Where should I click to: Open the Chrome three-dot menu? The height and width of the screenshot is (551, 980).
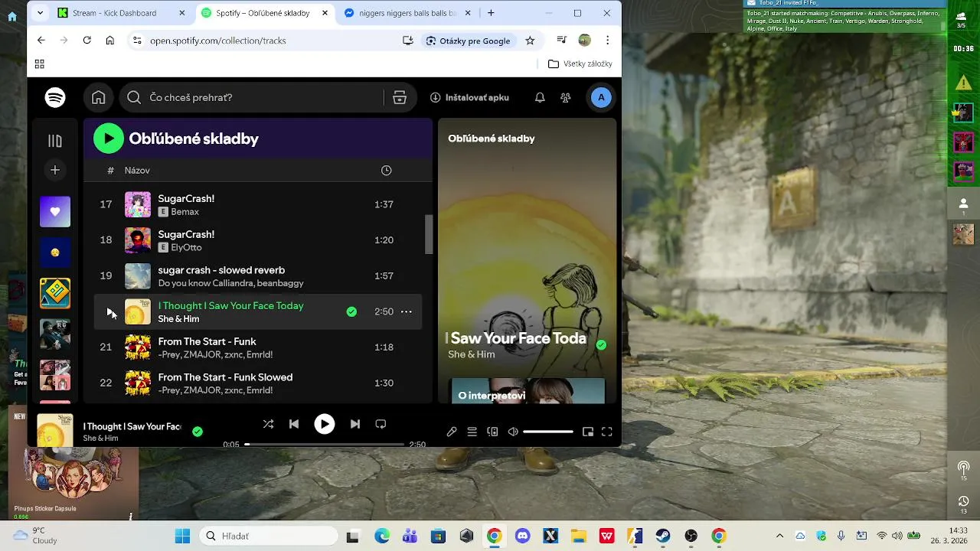[607, 41]
